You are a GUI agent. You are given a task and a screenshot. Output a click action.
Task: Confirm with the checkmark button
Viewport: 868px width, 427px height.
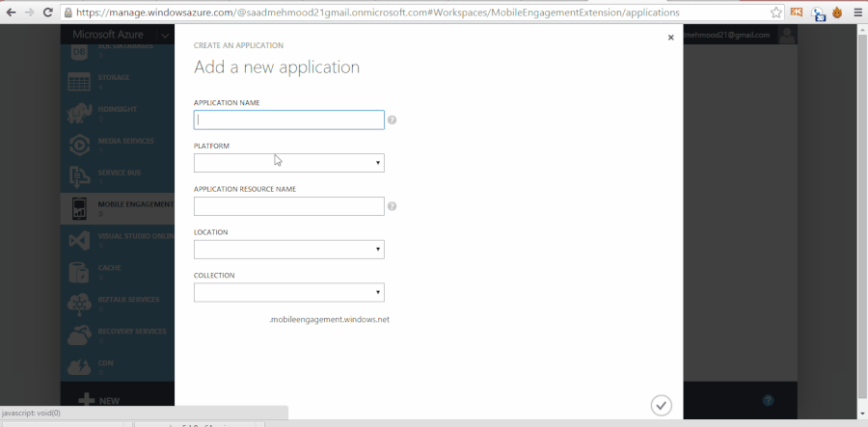[661, 406]
